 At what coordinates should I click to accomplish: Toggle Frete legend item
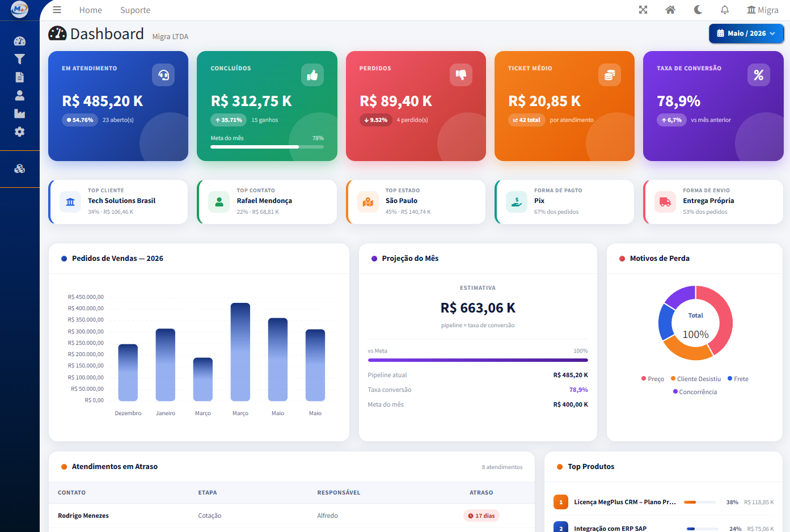[x=738, y=379]
